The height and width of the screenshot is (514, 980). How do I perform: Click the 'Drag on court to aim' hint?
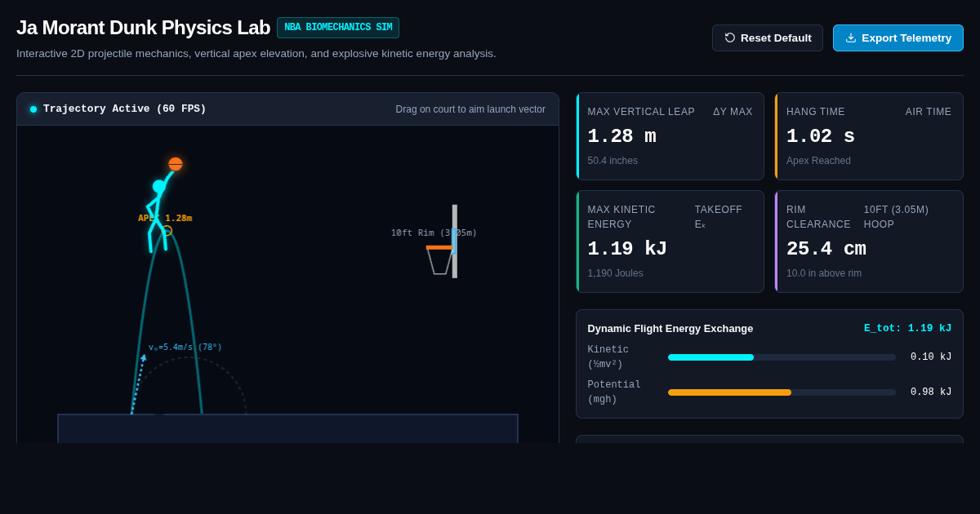tap(470, 109)
